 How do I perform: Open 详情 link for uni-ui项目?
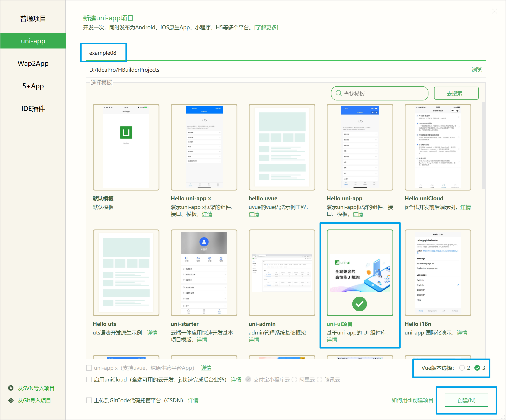[332, 339]
